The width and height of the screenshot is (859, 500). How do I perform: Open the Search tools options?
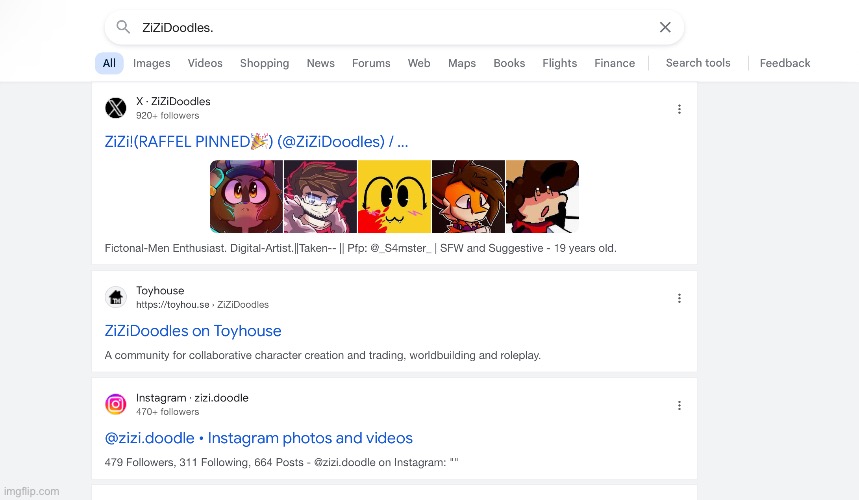click(x=698, y=63)
